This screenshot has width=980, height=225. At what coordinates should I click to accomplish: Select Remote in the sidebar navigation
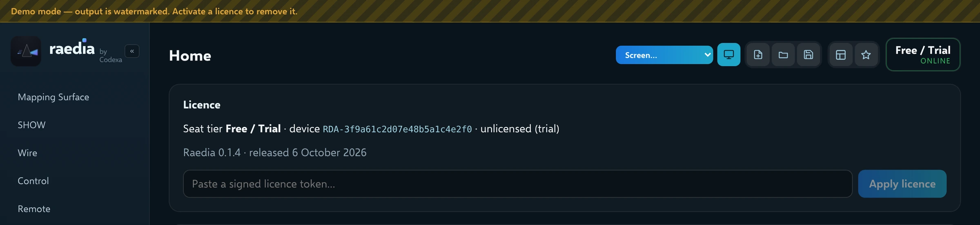click(x=34, y=209)
